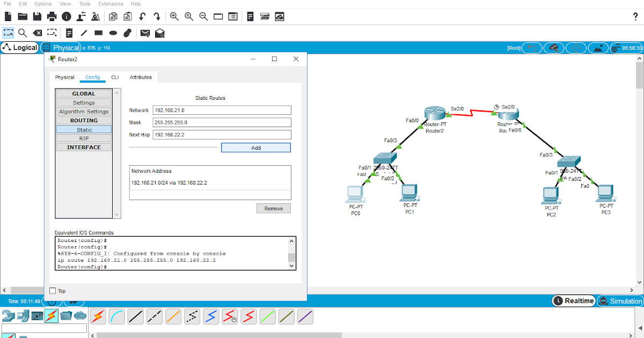
Task: Switch to Simulation mode
Action: click(620, 301)
